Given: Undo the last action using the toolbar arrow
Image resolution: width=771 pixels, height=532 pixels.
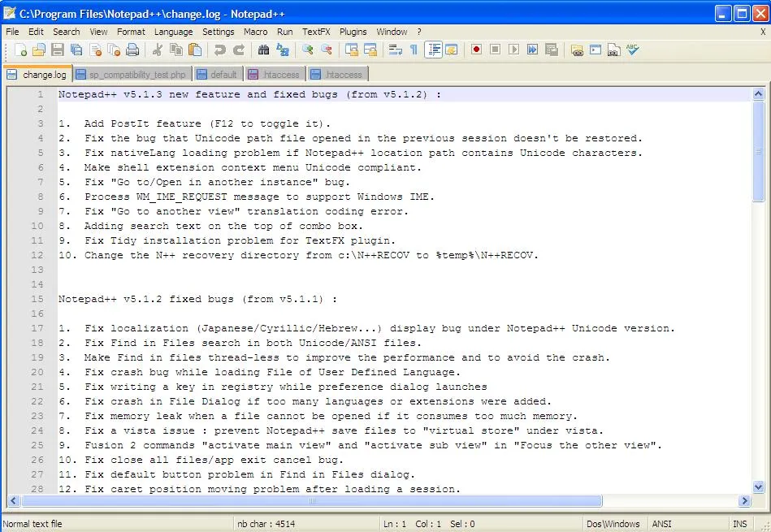Looking at the screenshot, I should point(220,50).
